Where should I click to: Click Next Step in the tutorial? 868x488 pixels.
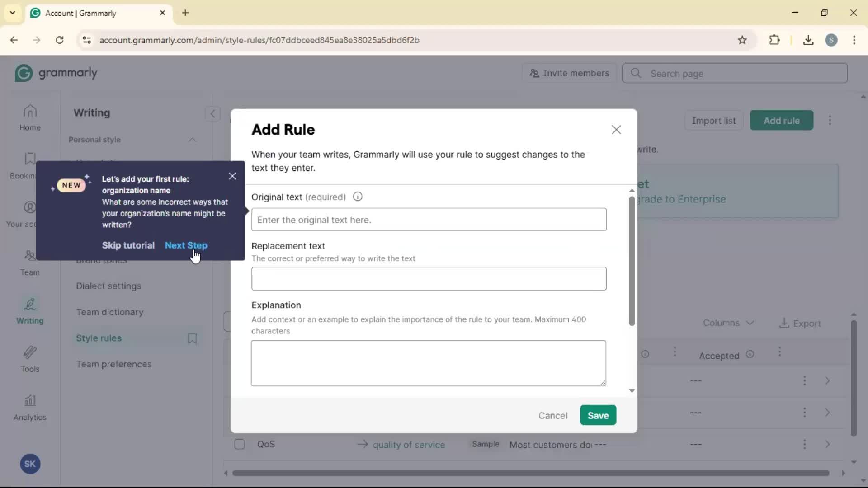point(186,245)
